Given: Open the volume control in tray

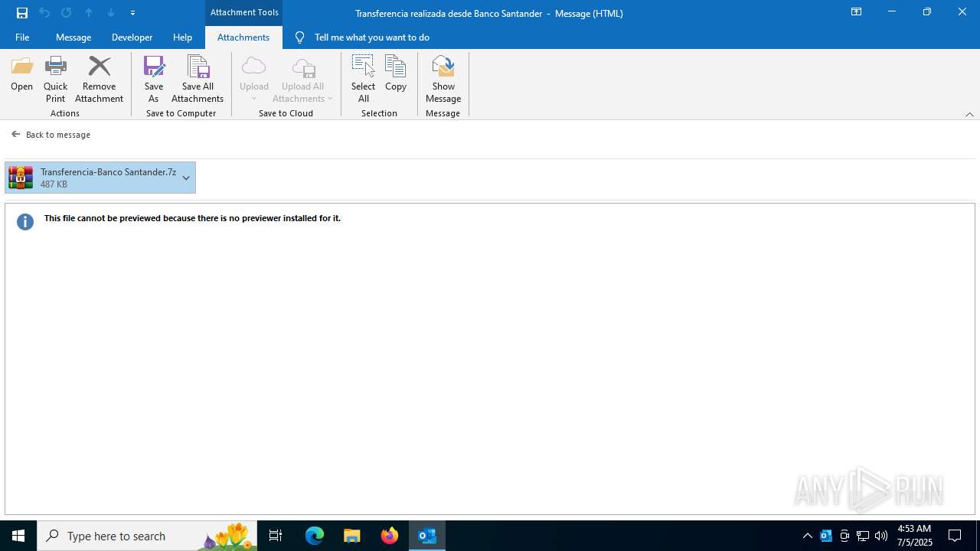Looking at the screenshot, I should point(881,536).
